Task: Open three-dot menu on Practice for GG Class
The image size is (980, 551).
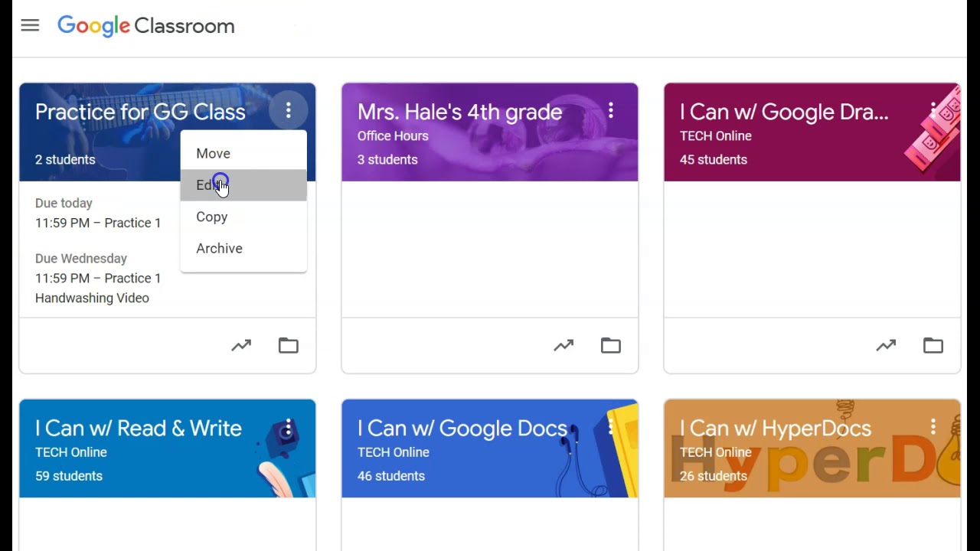Action: [289, 111]
